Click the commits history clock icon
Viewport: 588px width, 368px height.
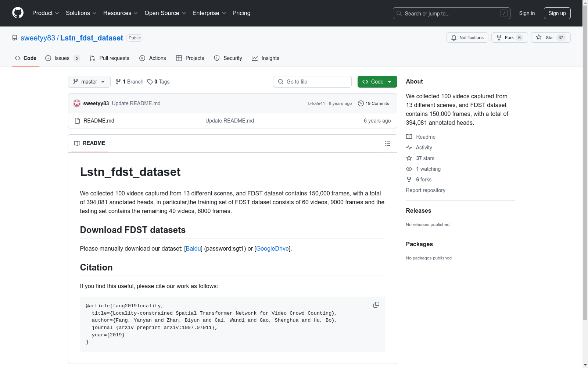tap(361, 103)
